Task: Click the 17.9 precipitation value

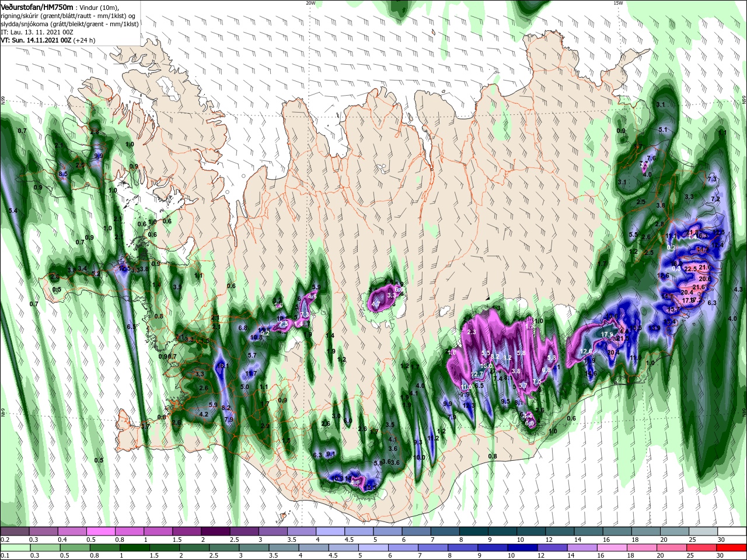Action: pyautogui.click(x=608, y=334)
